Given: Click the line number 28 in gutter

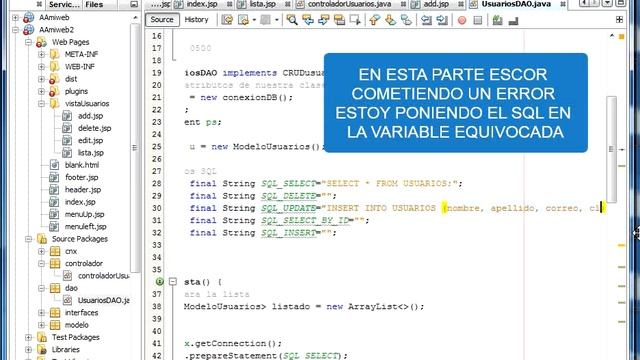Looking at the screenshot, I should (157, 184).
